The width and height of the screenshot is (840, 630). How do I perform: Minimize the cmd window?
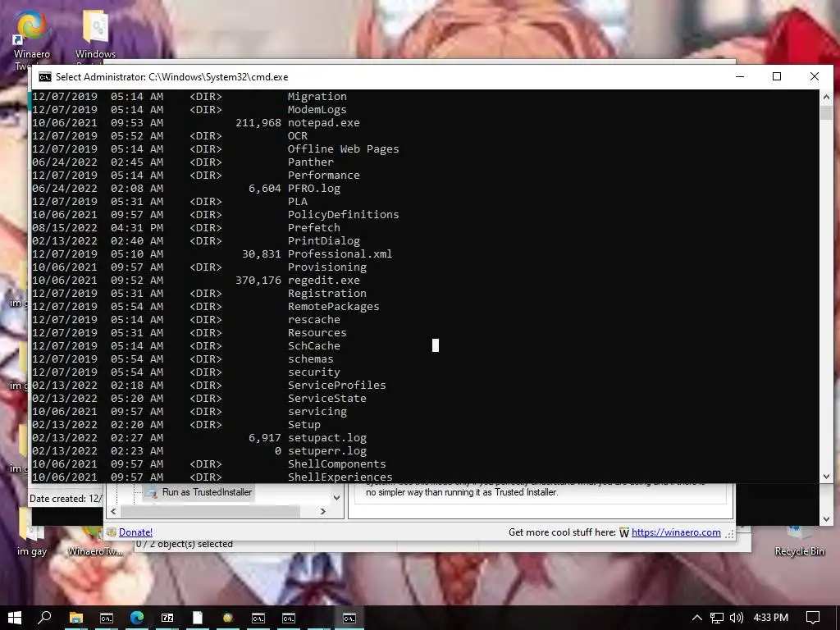740,76
